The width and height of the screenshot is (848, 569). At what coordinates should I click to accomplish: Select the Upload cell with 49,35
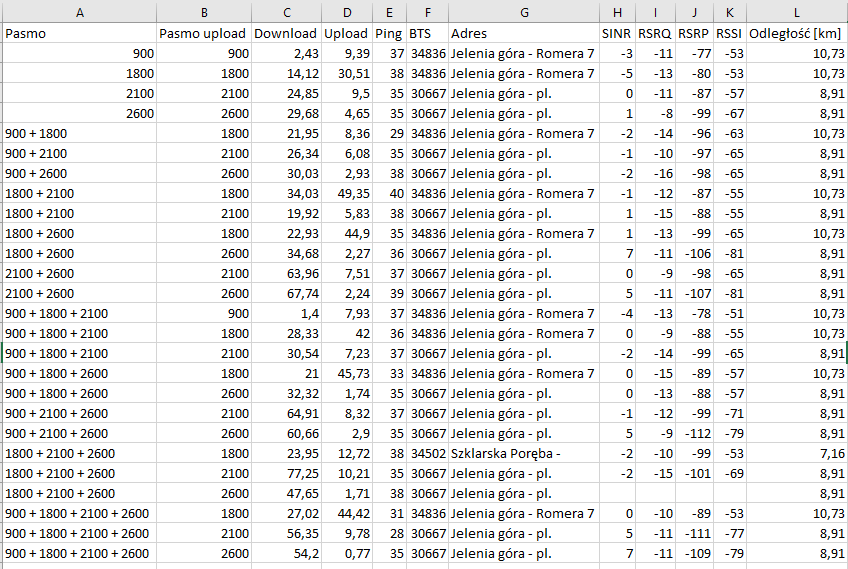click(x=347, y=194)
